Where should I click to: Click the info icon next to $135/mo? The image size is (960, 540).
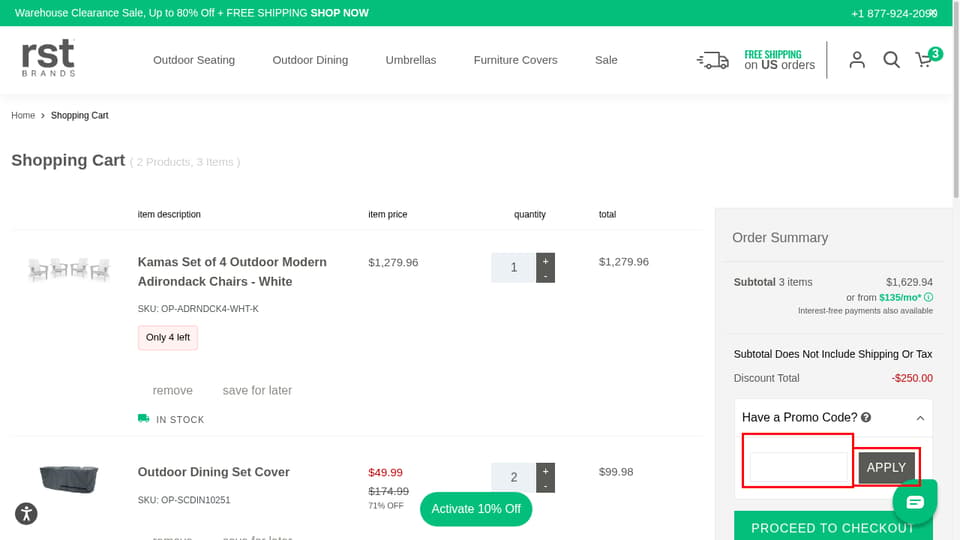[x=928, y=298]
